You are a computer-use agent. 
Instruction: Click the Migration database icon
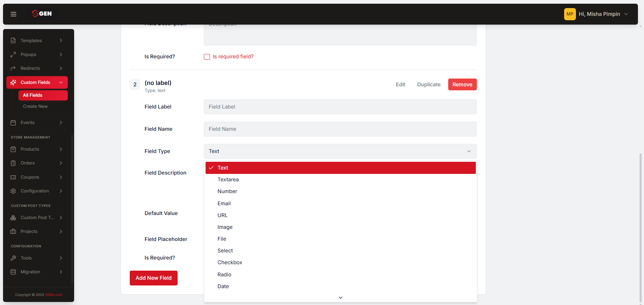coord(13,272)
